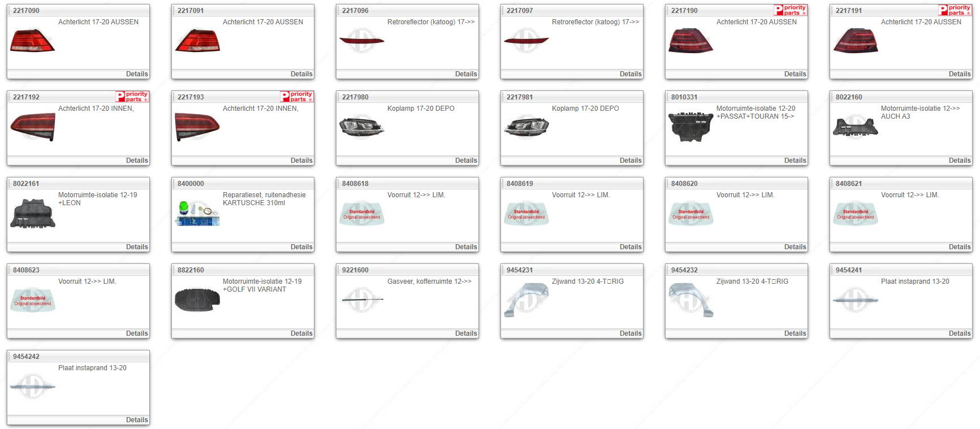
Task: View Details of Motorruimte-isolatie part 8822160
Action: 301,333
